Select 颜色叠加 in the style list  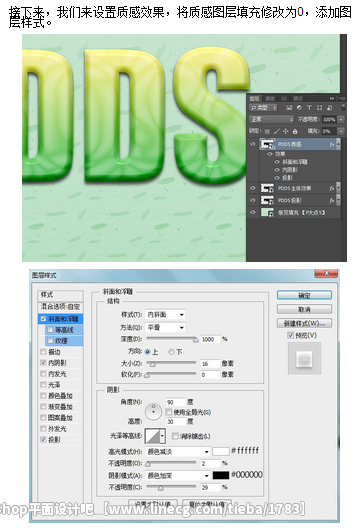pyautogui.click(x=61, y=396)
